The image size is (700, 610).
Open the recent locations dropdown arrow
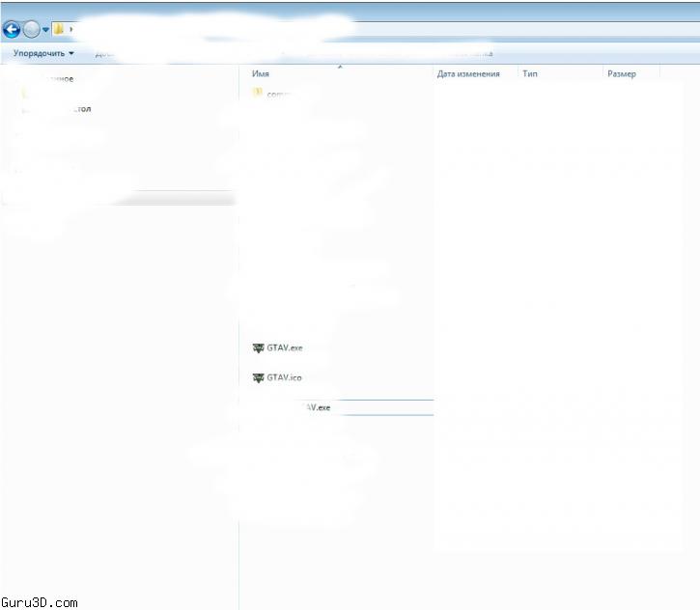pyautogui.click(x=45, y=30)
